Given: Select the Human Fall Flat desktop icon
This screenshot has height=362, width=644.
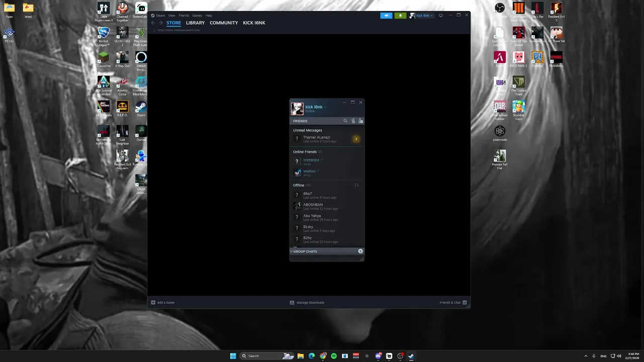Looking at the screenshot, I should click(x=500, y=159).
